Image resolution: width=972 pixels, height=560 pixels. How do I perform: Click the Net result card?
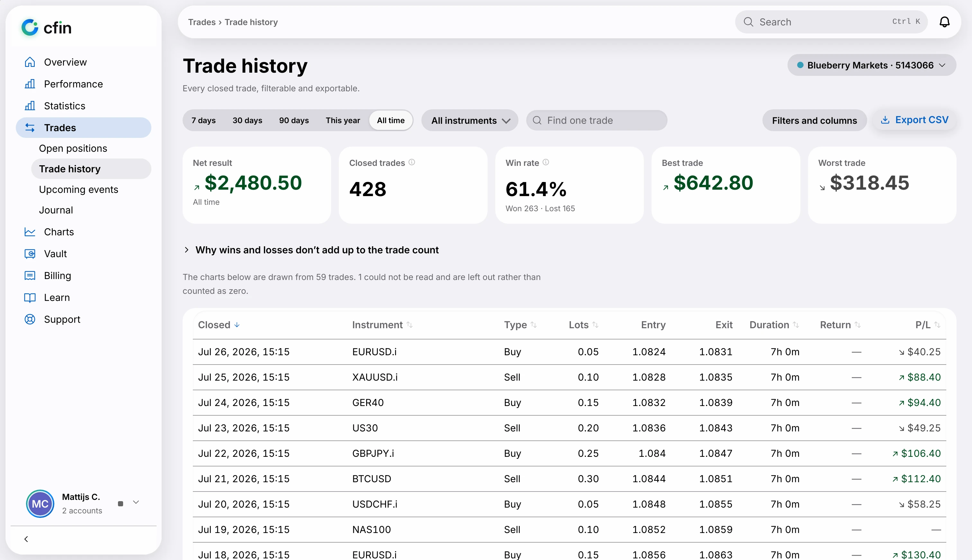point(256,185)
